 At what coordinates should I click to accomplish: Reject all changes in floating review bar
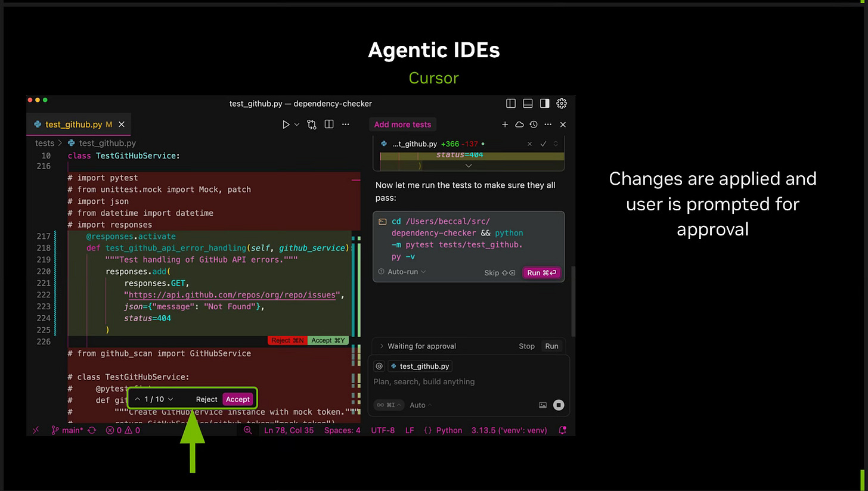(x=207, y=399)
